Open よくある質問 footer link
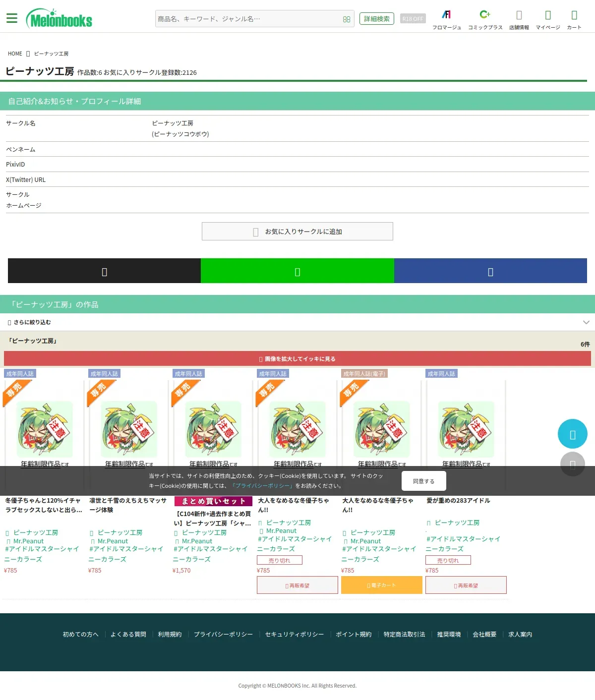 coord(128,634)
